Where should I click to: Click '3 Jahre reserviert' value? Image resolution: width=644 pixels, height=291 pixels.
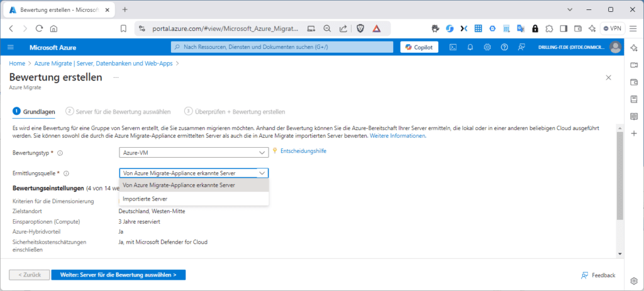[139, 222]
